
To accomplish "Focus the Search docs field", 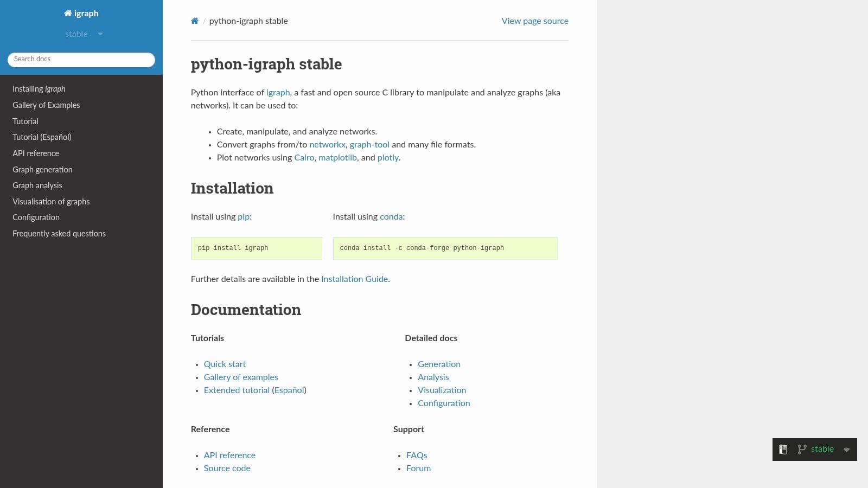I will click(81, 59).
